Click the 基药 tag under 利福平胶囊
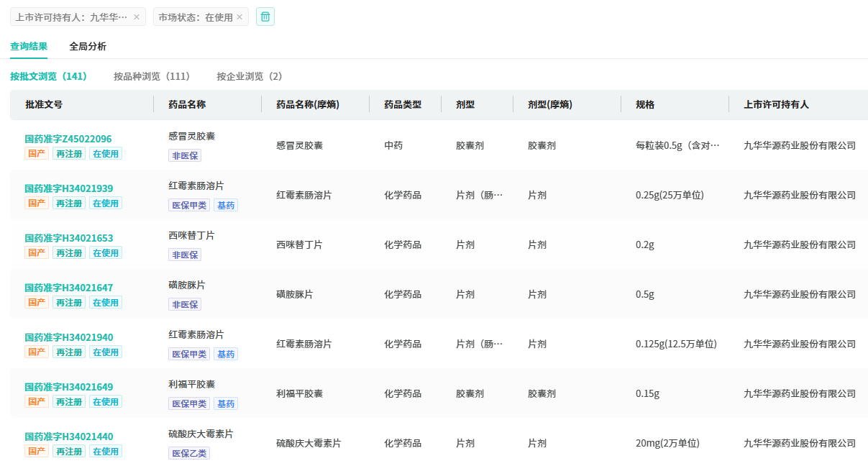The height and width of the screenshot is (466, 868). [x=226, y=403]
